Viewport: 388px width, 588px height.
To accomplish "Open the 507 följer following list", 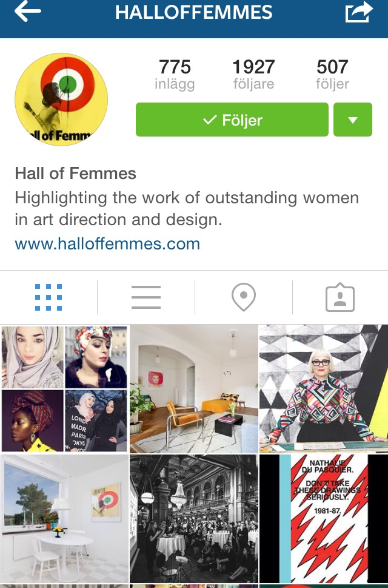I will [x=332, y=75].
